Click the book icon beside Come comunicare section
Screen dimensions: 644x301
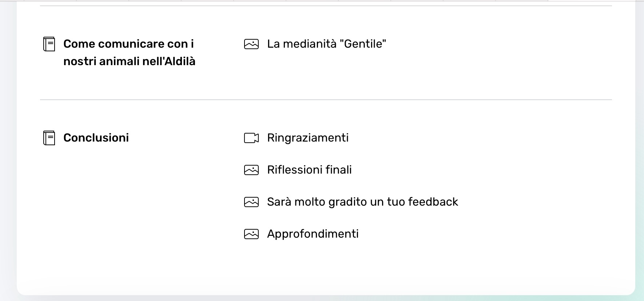tap(49, 44)
